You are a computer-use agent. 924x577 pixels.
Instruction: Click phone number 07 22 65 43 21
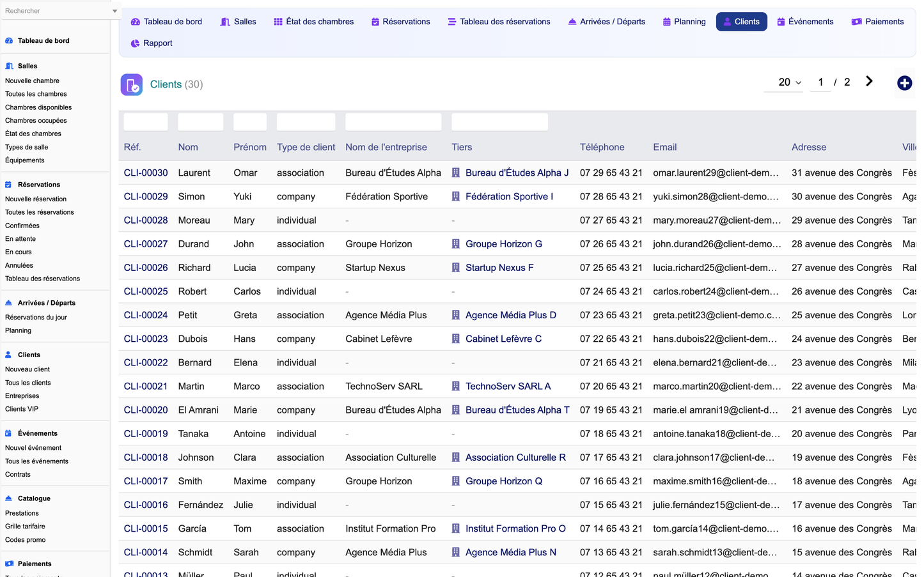click(x=611, y=339)
